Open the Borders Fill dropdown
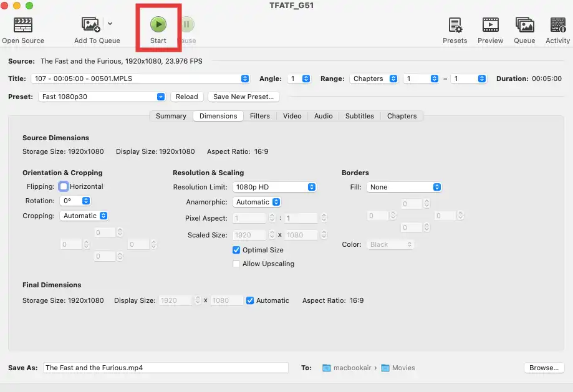 404,187
